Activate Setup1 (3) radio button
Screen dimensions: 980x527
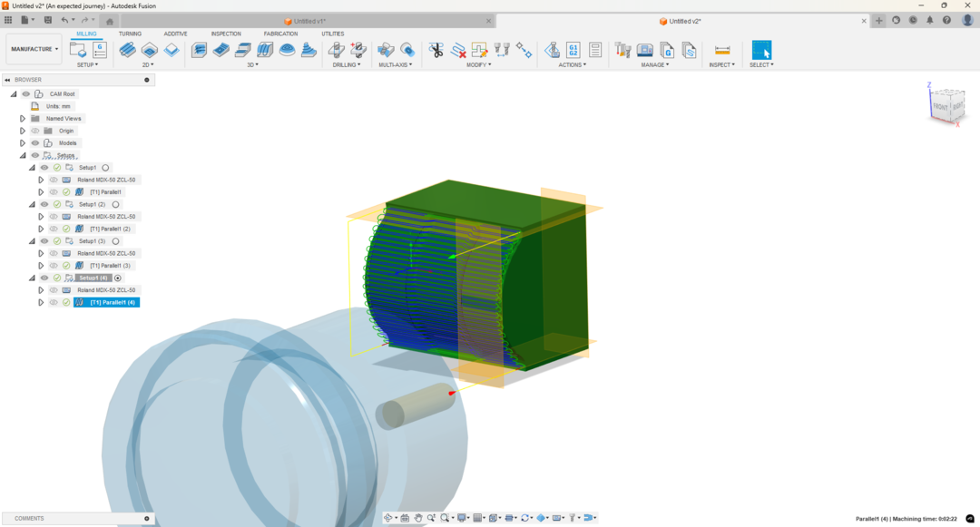click(x=115, y=241)
